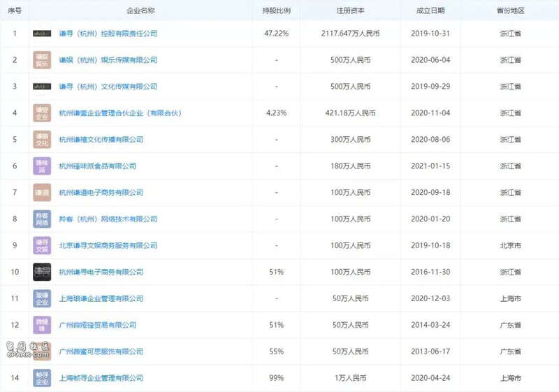Select the 1万人民币 capital cell
This screenshot has width=559, height=392.
(351, 378)
